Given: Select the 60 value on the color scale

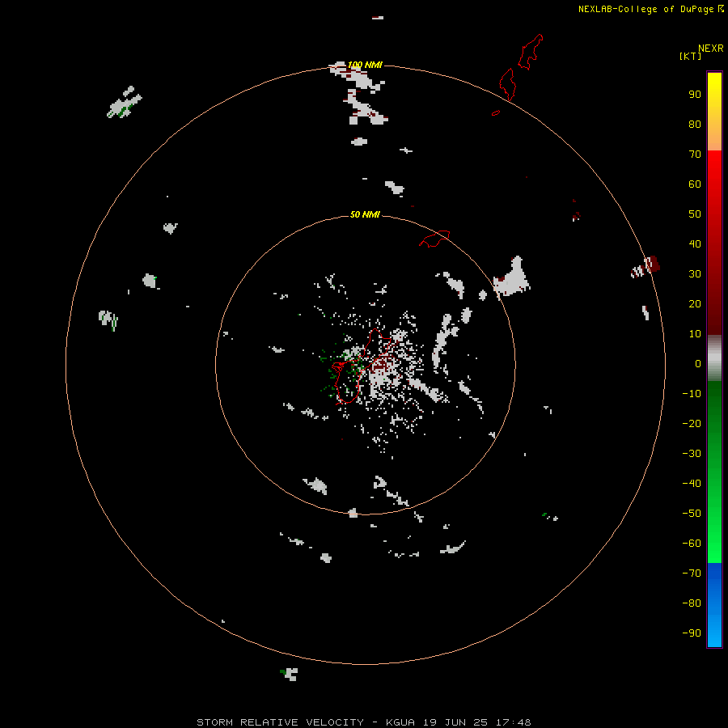Looking at the screenshot, I should [695, 184].
